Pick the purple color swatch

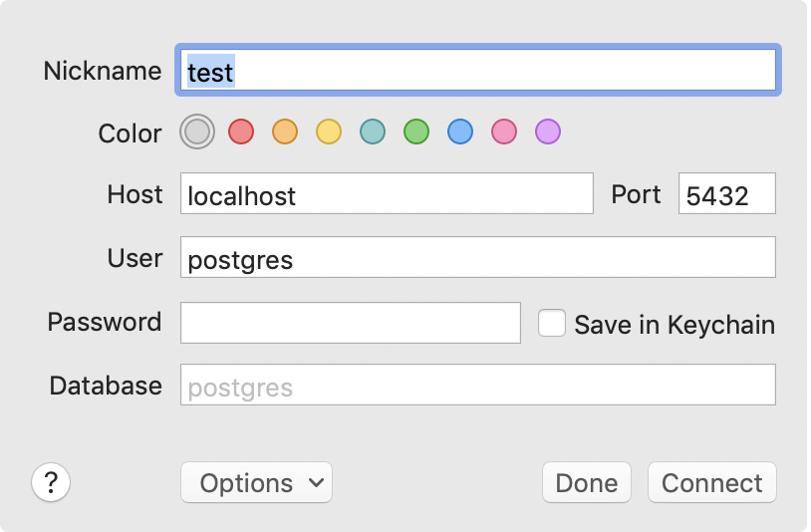pos(548,132)
